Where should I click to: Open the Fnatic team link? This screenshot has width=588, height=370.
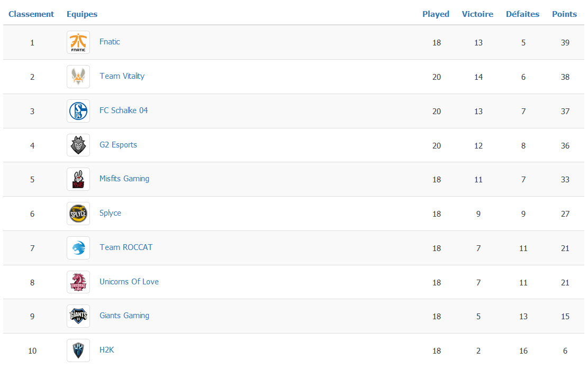[110, 42]
